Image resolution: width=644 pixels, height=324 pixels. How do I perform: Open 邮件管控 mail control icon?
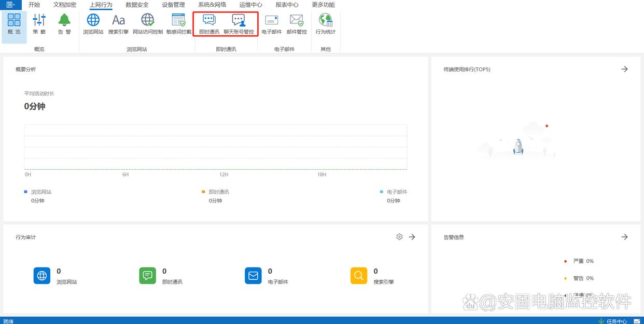point(297,24)
